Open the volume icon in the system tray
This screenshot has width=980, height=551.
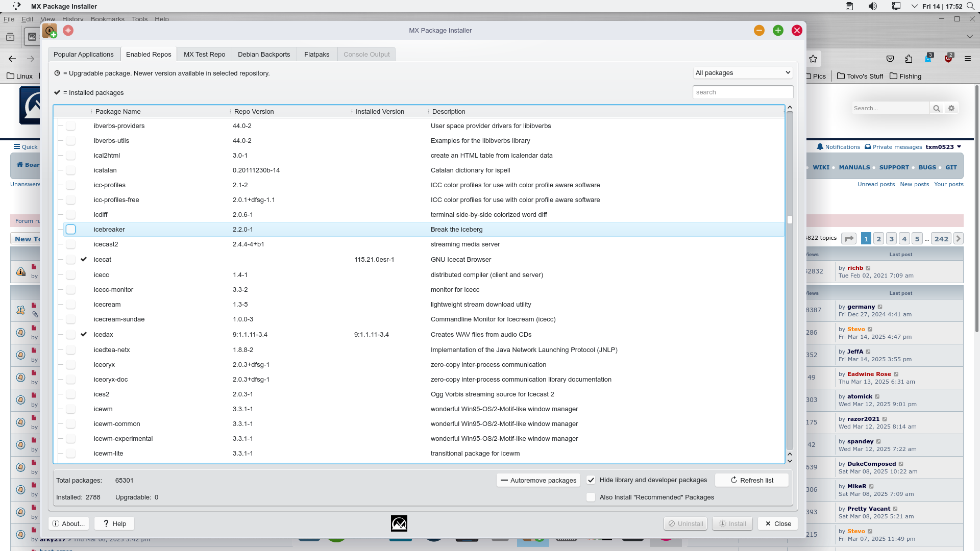click(872, 6)
